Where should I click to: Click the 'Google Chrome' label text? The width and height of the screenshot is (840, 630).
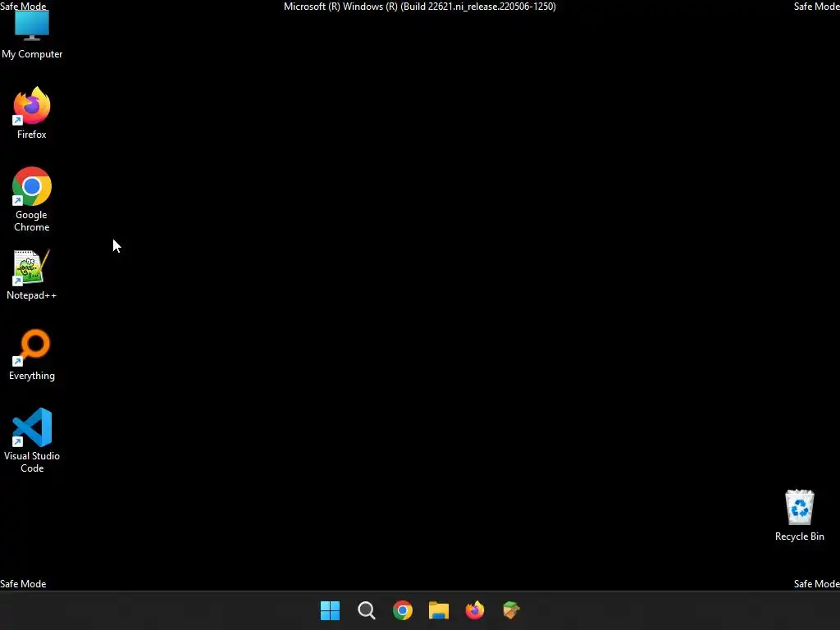[x=32, y=221]
